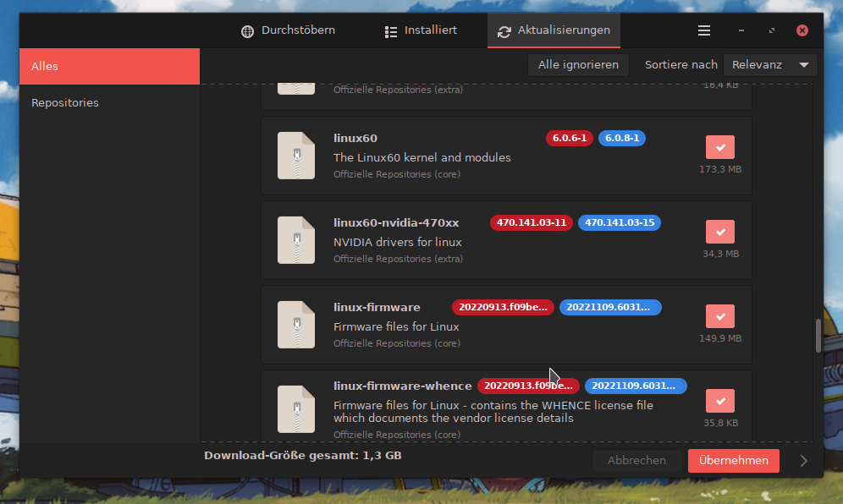Click the vertical scrollbar of the updates list
This screenshot has height=504, width=843.
(x=818, y=336)
